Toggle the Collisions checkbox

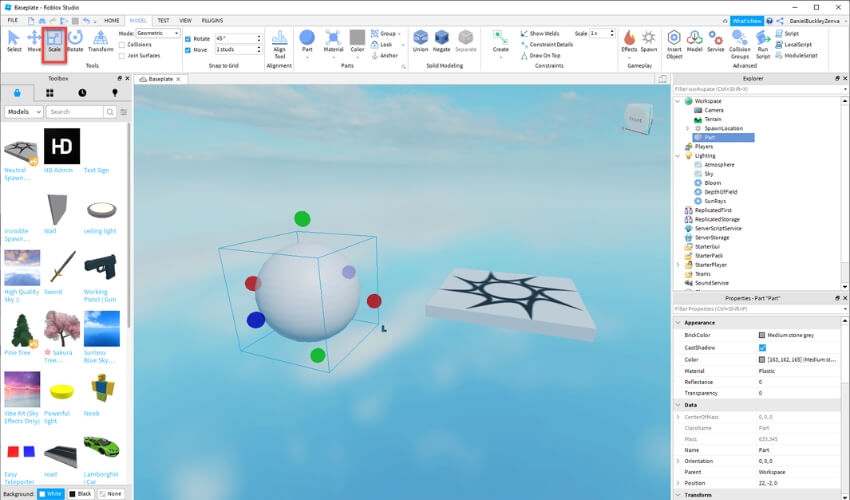[122, 44]
